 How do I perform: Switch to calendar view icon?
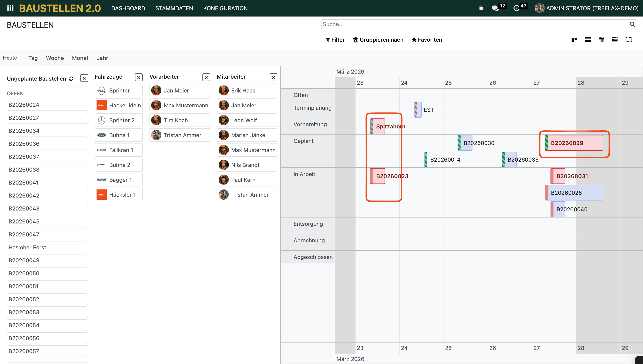(601, 40)
